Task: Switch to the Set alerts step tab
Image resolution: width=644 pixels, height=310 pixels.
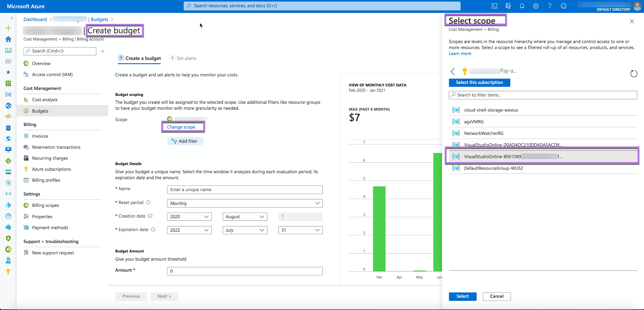Action: point(183,58)
